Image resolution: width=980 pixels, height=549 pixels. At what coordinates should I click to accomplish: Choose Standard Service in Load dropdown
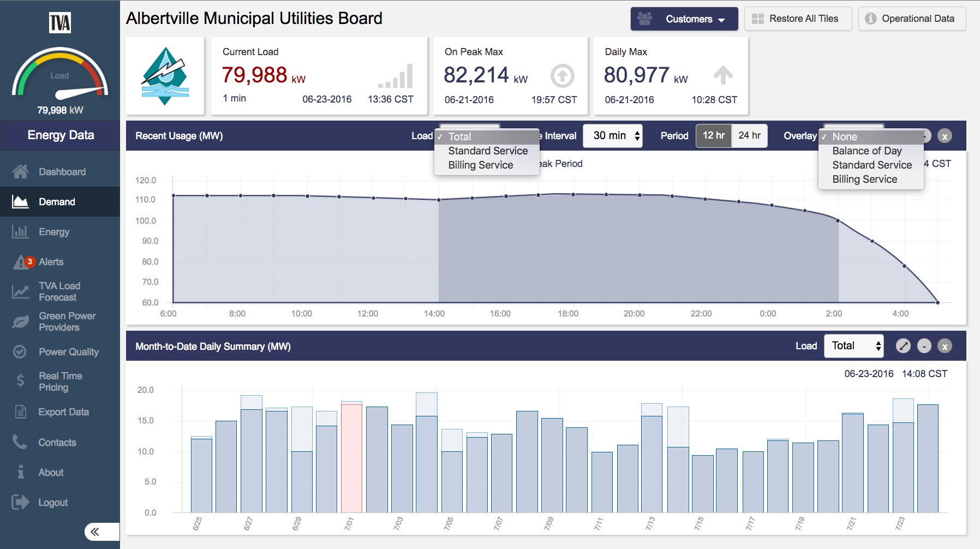(x=487, y=151)
